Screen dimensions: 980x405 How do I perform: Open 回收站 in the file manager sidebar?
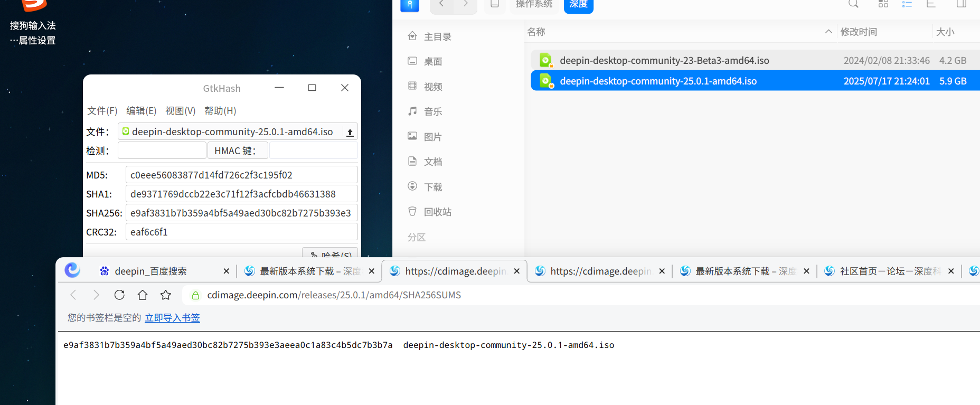click(x=430, y=212)
